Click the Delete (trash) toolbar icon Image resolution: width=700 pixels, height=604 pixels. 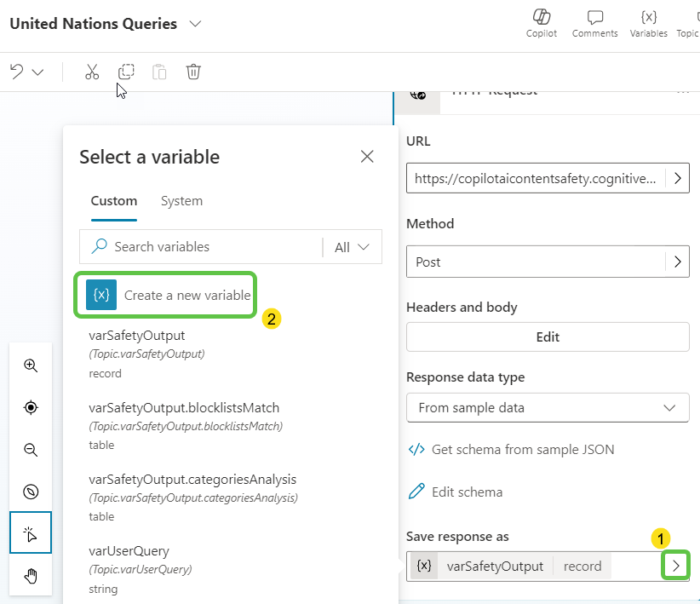[193, 72]
